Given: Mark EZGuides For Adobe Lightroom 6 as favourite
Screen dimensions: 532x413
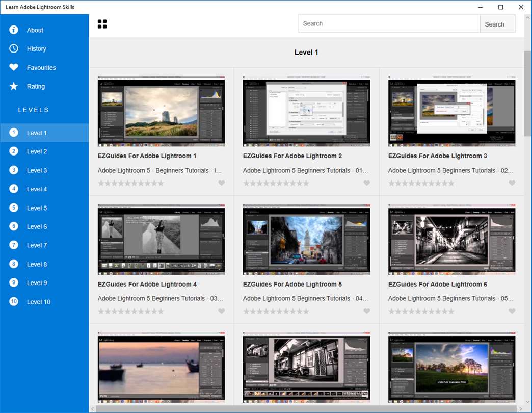Looking at the screenshot, I should 512,312.
